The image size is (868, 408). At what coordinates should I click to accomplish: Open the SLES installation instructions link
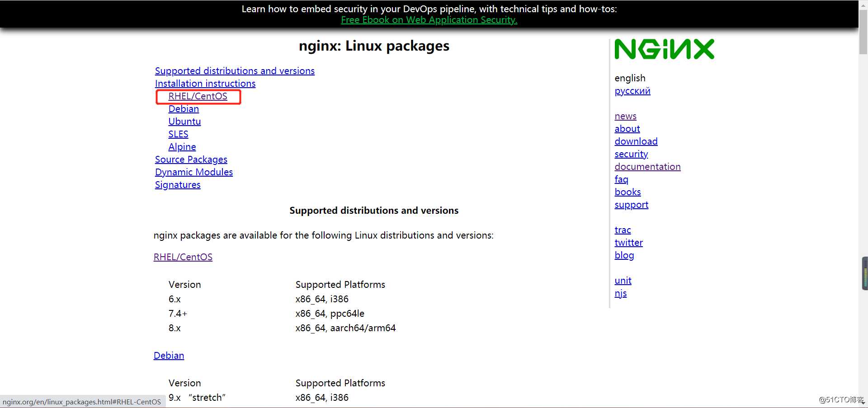[x=179, y=134]
